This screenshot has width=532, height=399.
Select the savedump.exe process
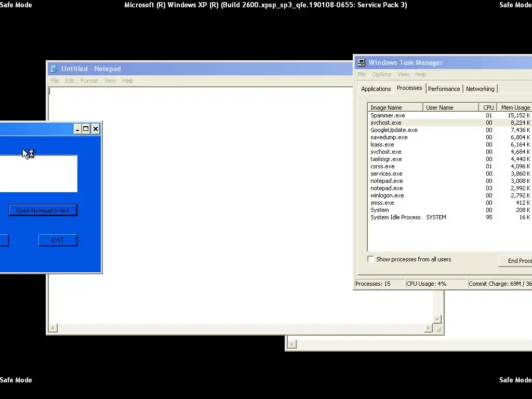(x=450, y=137)
